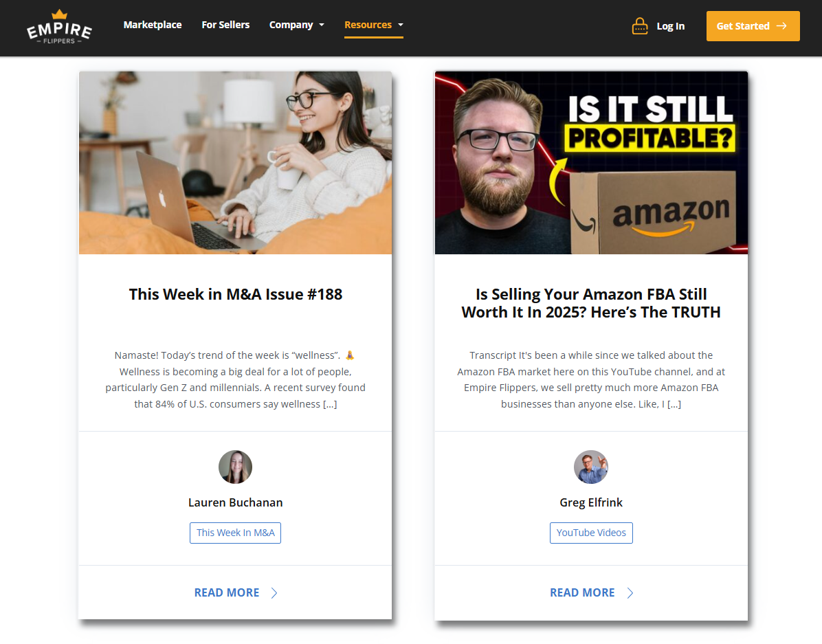Click the Get Started button

coord(753,25)
